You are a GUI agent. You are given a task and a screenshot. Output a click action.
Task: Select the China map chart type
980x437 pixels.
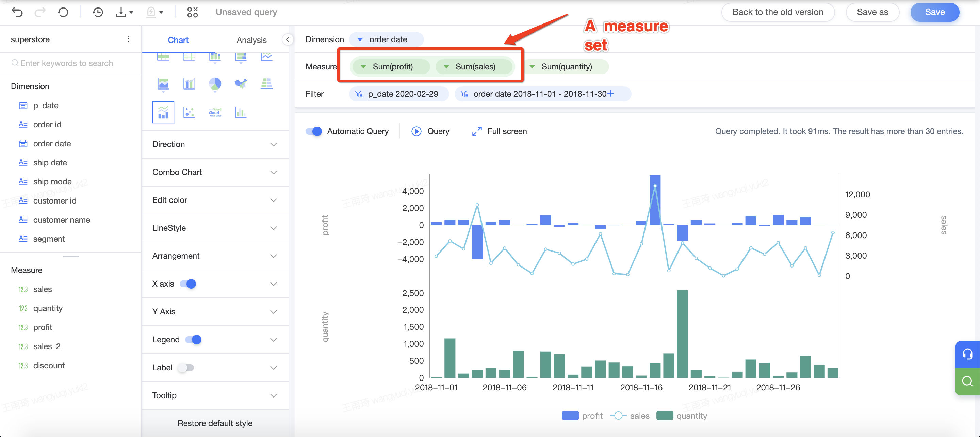[x=241, y=83]
